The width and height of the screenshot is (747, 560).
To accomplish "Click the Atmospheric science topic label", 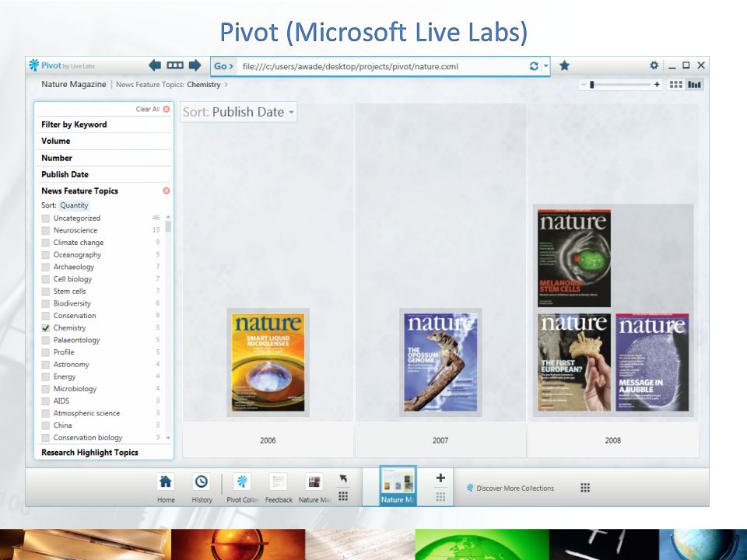I will point(86,413).
